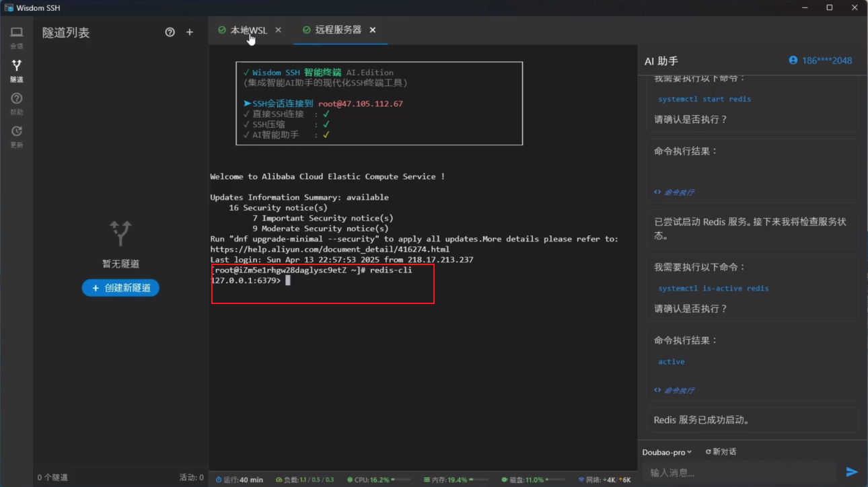
Task: Start a new chat with 新对话
Action: (721, 452)
